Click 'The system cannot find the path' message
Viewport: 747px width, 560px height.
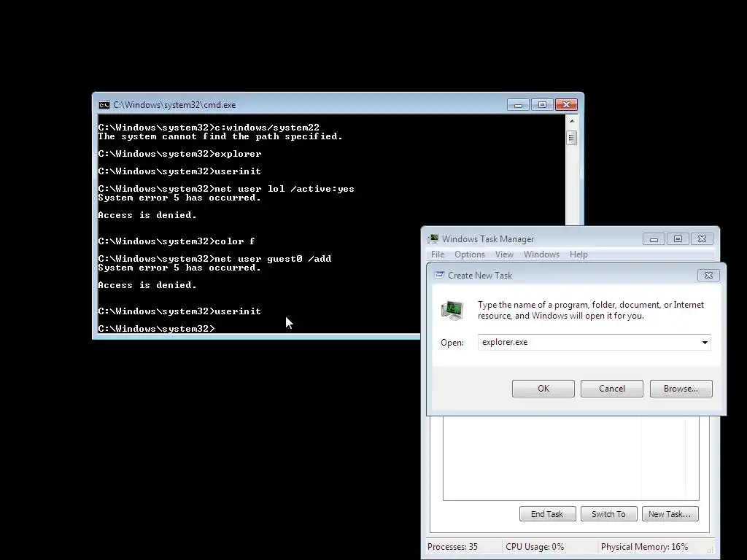[220, 136]
